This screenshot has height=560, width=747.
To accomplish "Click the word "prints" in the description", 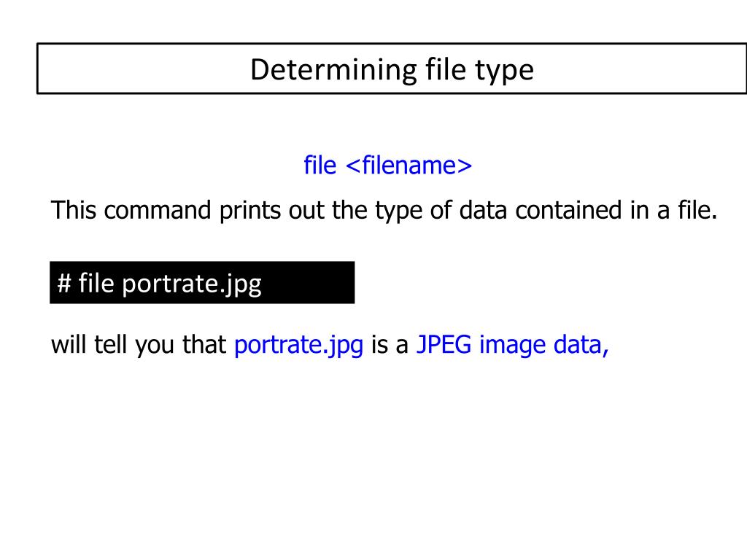I will (250, 211).
